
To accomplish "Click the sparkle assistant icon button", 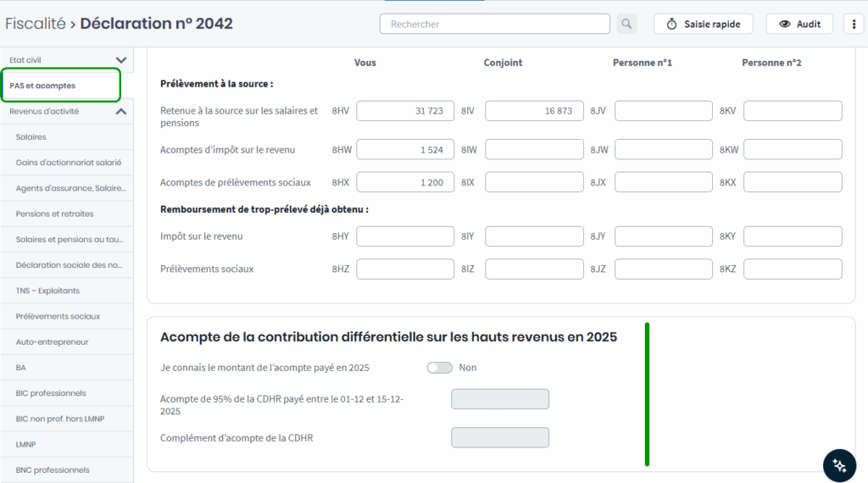I will point(839,465).
